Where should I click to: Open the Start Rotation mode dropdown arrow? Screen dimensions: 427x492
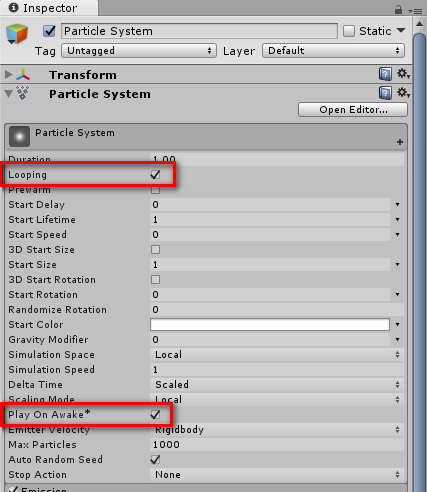pos(397,294)
